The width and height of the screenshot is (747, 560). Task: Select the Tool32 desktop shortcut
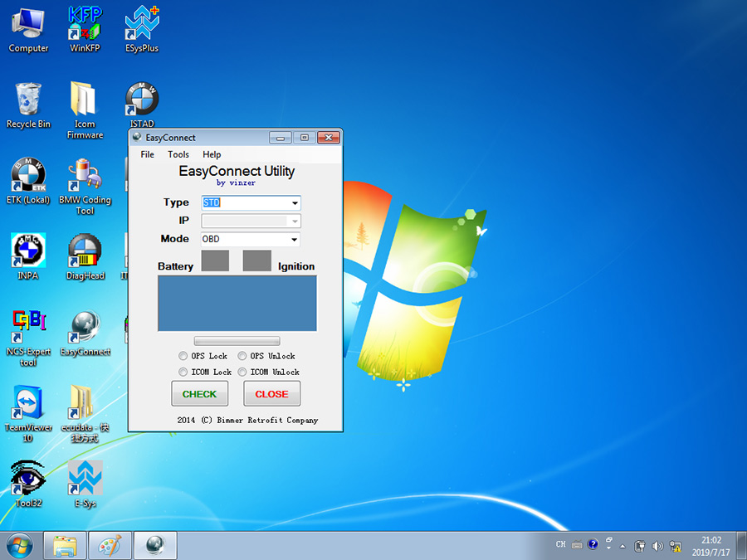(x=28, y=485)
